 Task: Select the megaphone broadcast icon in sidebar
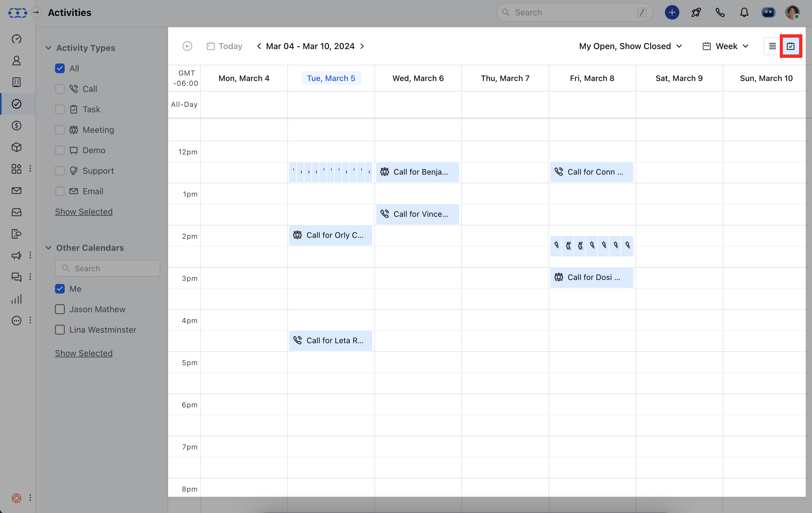click(x=17, y=256)
